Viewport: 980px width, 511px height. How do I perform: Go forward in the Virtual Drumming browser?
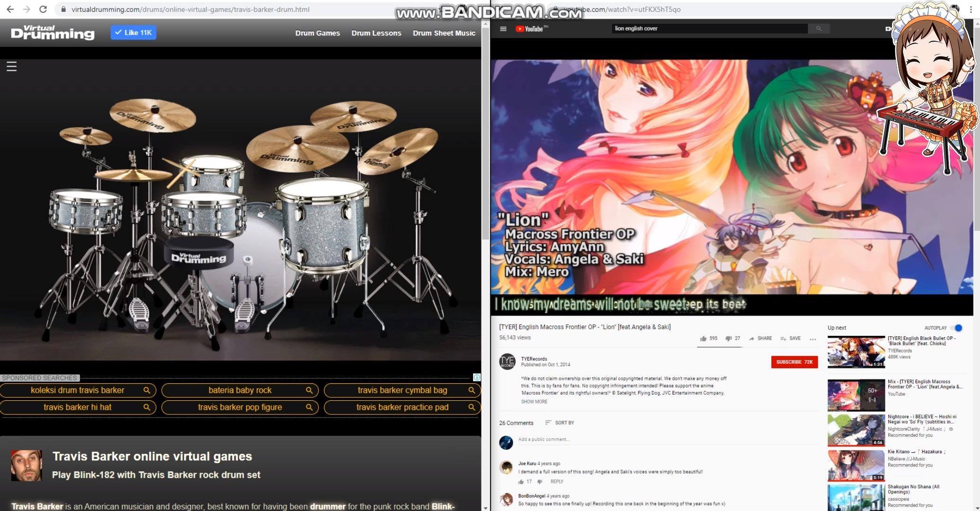coord(26,9)
